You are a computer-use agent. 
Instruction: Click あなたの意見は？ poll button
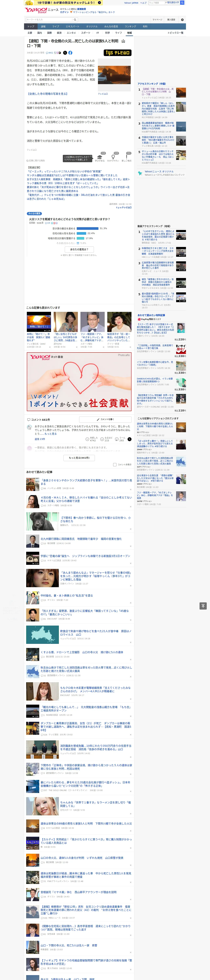tap(79, 250)
